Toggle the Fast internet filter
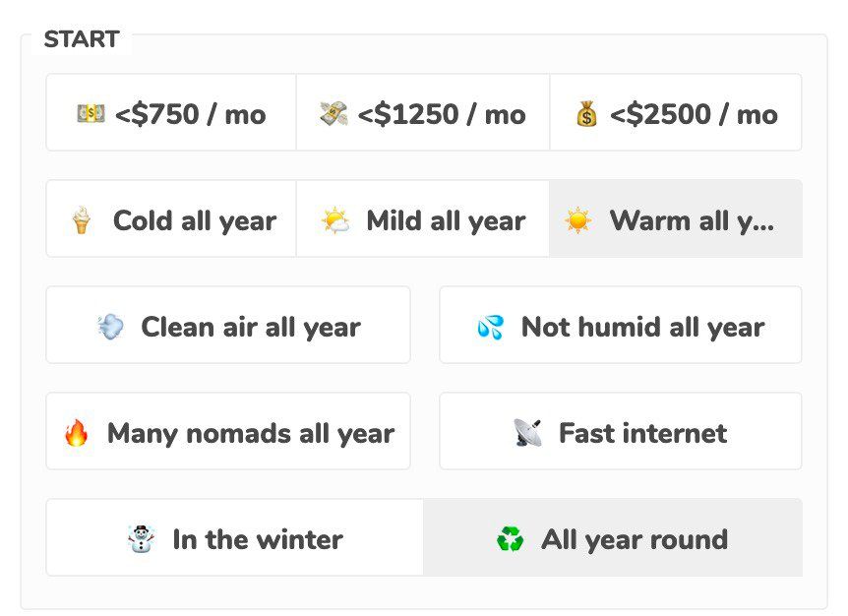The width and height of the screenshot is (848, 616). [621, 432]
